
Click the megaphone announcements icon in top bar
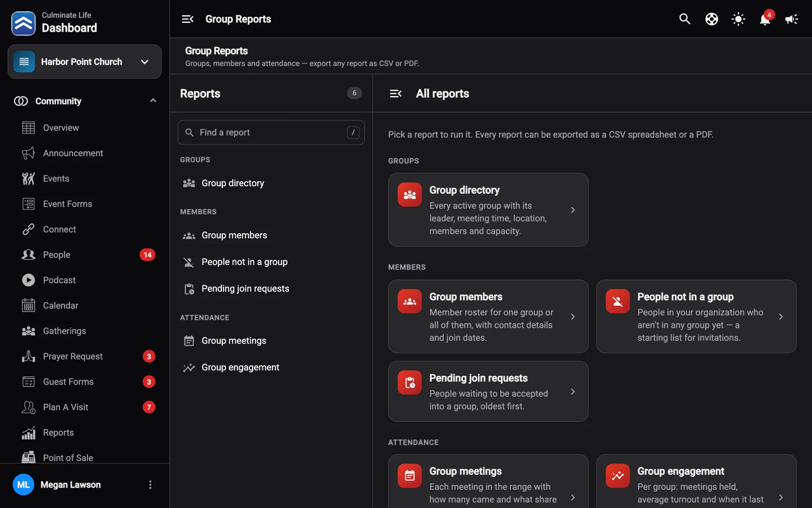[791, 19]
